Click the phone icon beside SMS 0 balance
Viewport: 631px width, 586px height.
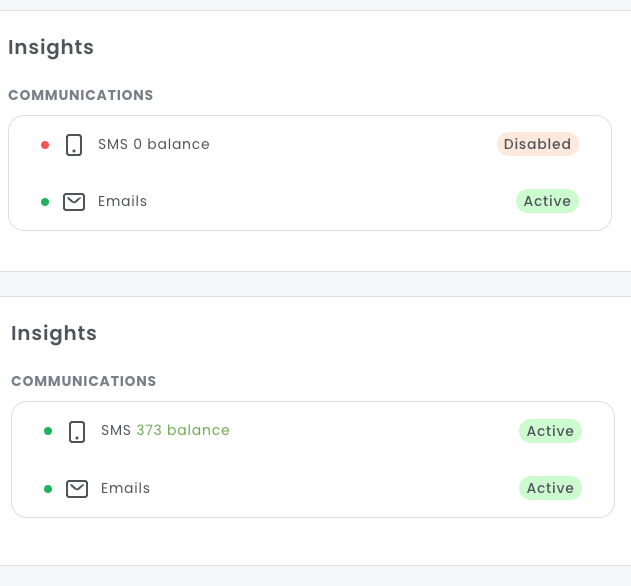pos(74,145)
